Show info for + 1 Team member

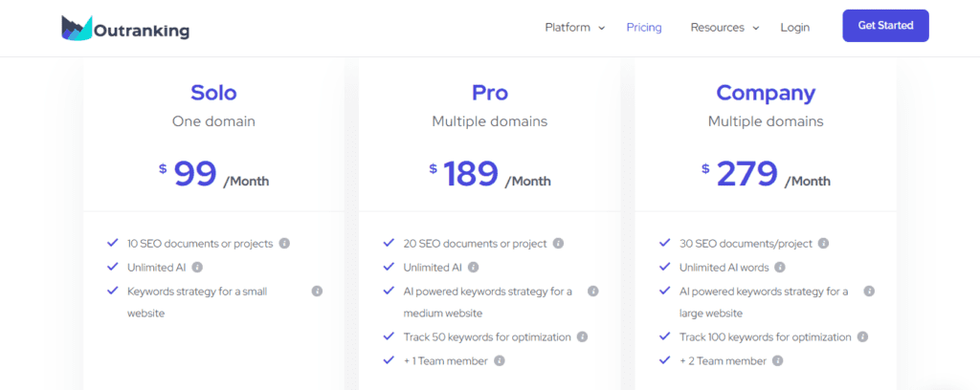click(x=499, y=360)
